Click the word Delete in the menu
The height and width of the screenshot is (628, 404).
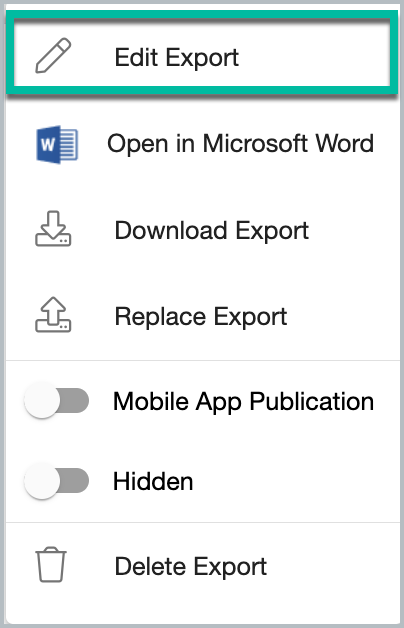151,566
